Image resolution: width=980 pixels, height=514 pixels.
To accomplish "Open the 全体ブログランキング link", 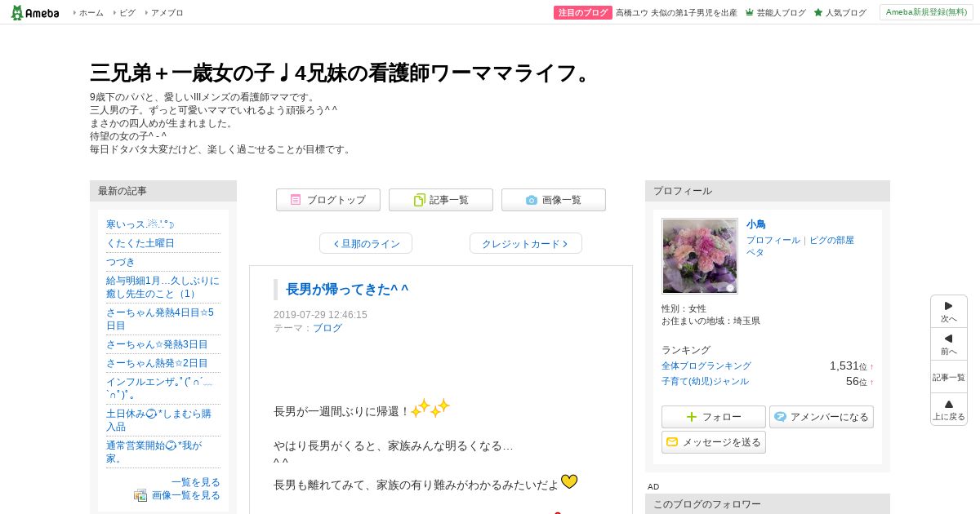I will pyautogui.click(x=706, y=366).
